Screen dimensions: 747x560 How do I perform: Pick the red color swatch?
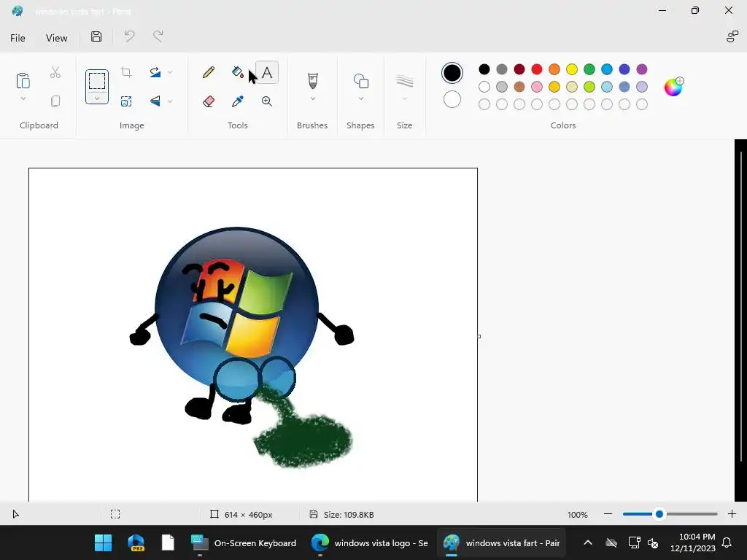[537, 69]
